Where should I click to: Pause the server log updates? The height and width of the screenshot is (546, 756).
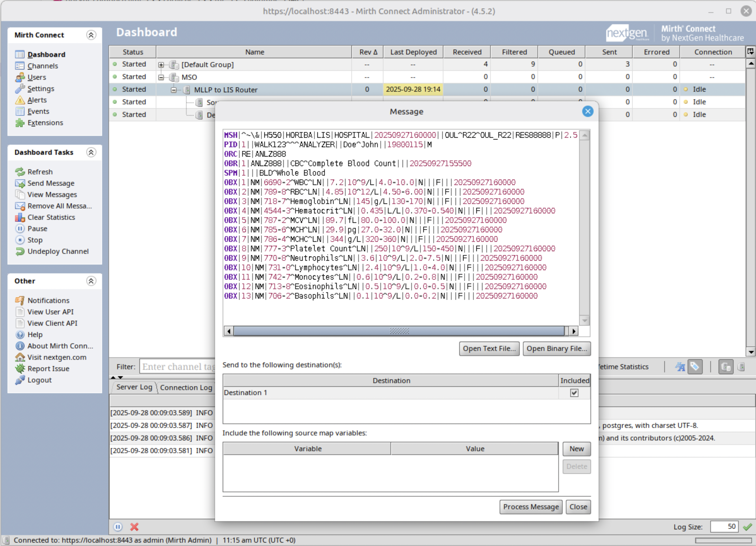[x=118, y=527]
